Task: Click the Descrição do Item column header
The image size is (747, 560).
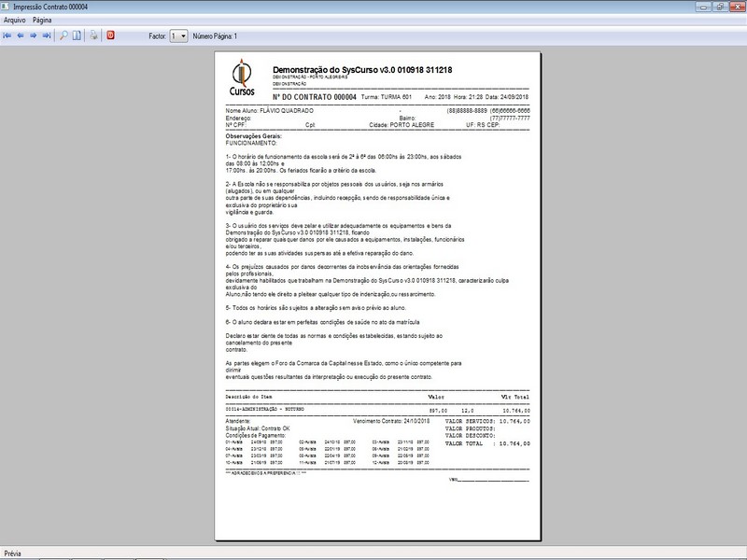Action: 248,397
